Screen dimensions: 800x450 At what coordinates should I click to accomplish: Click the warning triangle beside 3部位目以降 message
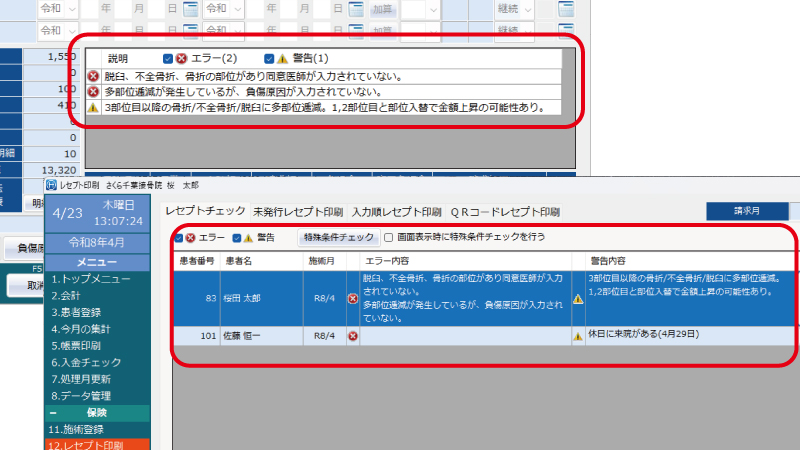(x=93, y=108)
